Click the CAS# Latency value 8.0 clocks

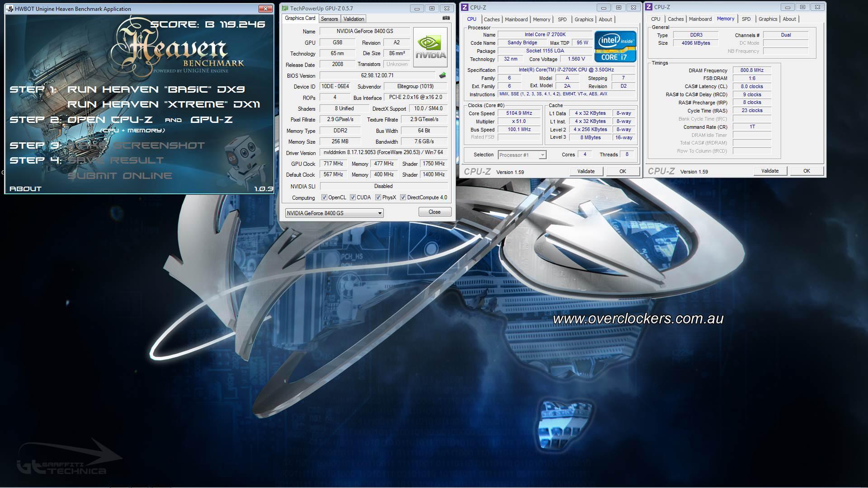[x=752, y=86]
